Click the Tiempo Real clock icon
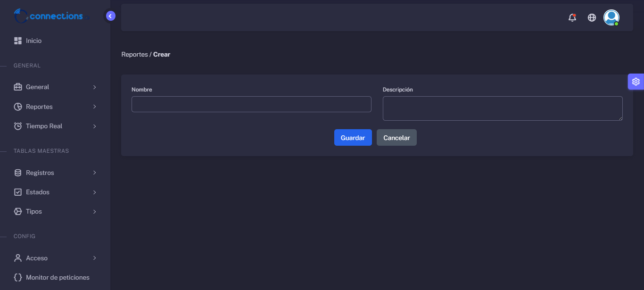The height and width of the screenshot is (290, 644). [18, 126]
